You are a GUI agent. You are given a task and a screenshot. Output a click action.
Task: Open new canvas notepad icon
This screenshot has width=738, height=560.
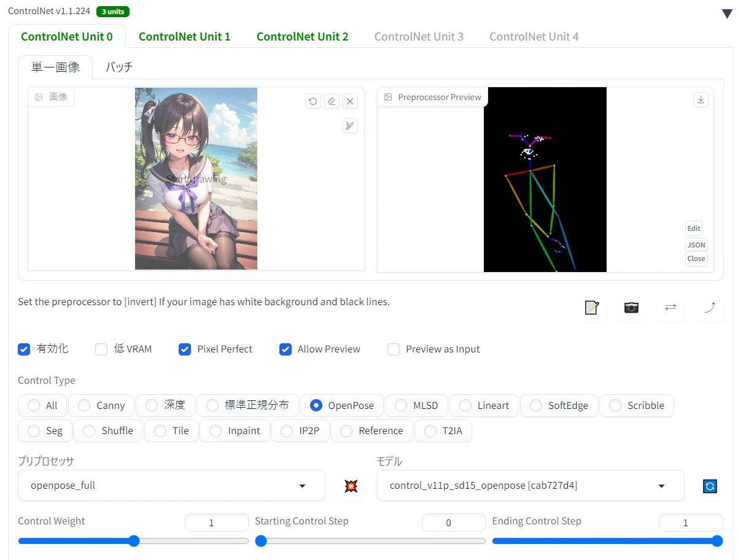(592, 308)
